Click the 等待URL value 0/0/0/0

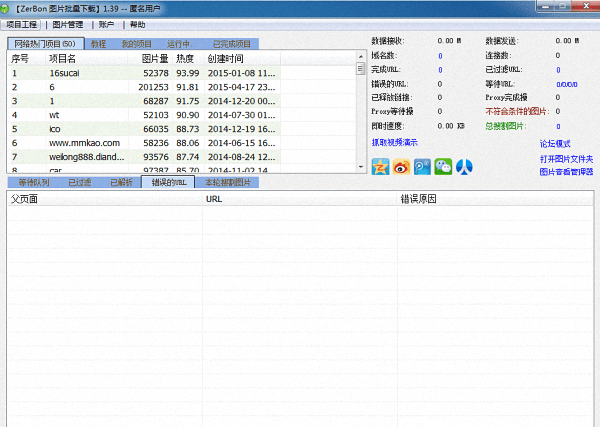[x=567, y=84]
